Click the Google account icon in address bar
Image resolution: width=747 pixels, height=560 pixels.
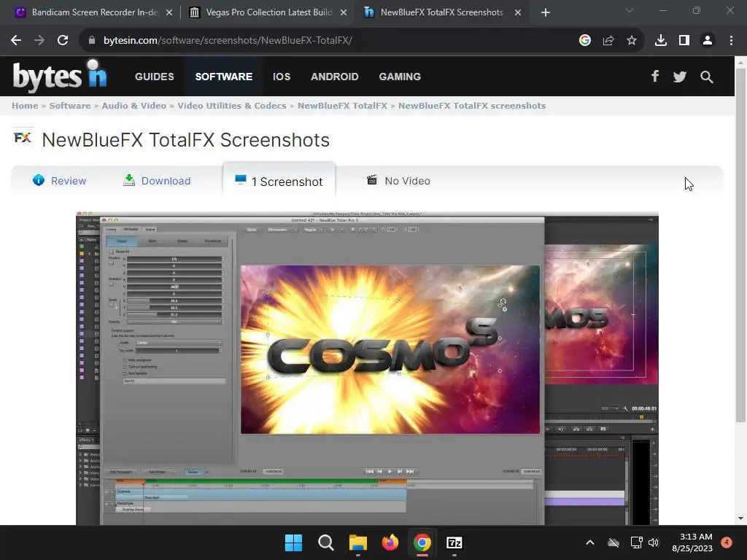tap(585, 41)
